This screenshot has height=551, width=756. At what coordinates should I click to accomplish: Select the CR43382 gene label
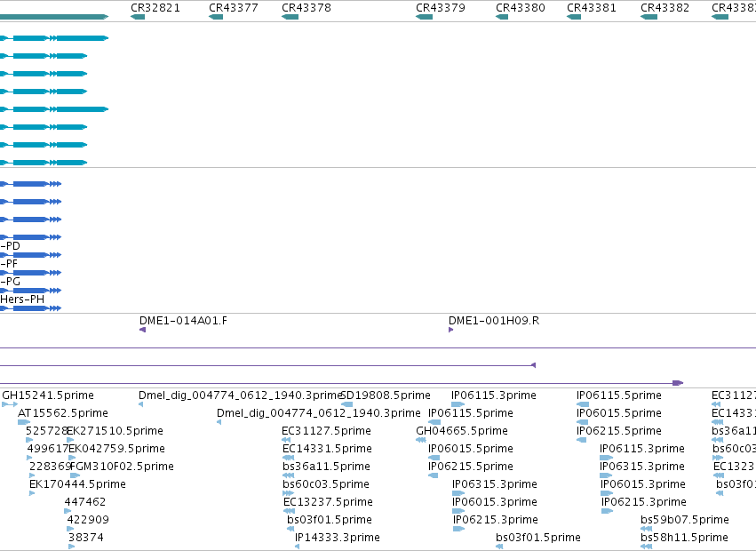[664, 8]
